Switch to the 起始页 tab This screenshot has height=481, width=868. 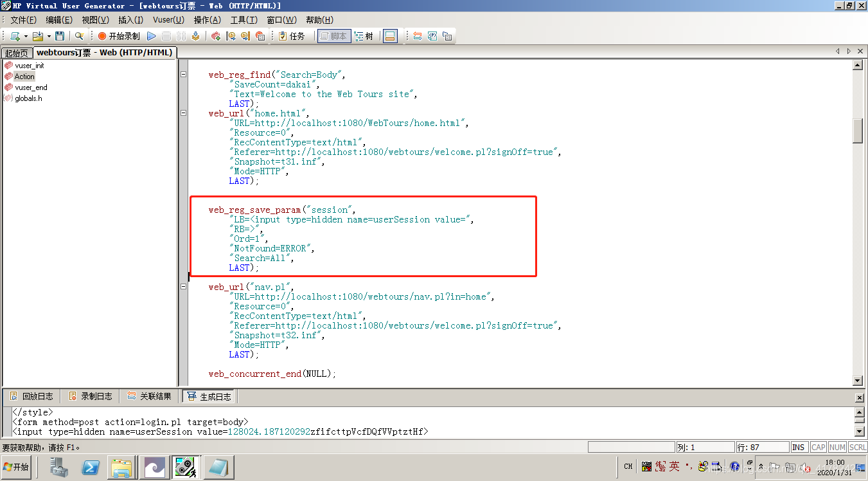(x=17, y=53)
